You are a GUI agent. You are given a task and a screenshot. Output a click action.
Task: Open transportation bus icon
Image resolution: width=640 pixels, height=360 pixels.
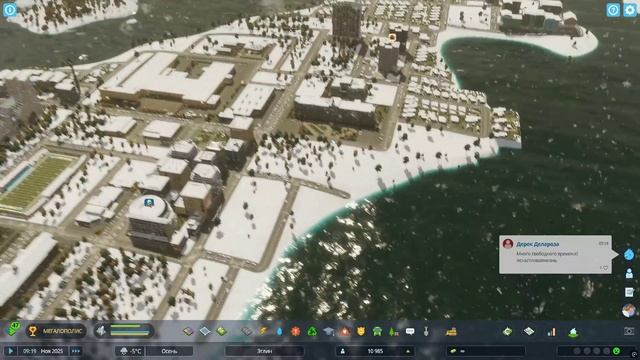click(377, 331)
